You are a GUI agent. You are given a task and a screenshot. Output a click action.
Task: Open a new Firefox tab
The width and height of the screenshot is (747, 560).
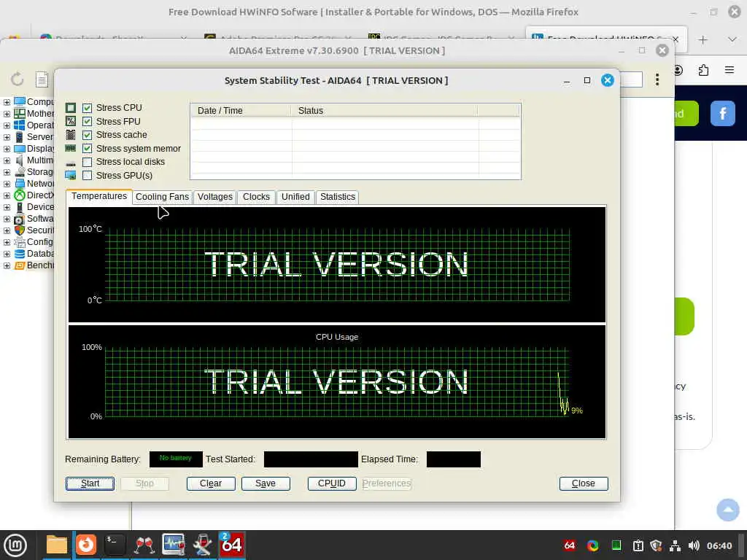[703, 40]
